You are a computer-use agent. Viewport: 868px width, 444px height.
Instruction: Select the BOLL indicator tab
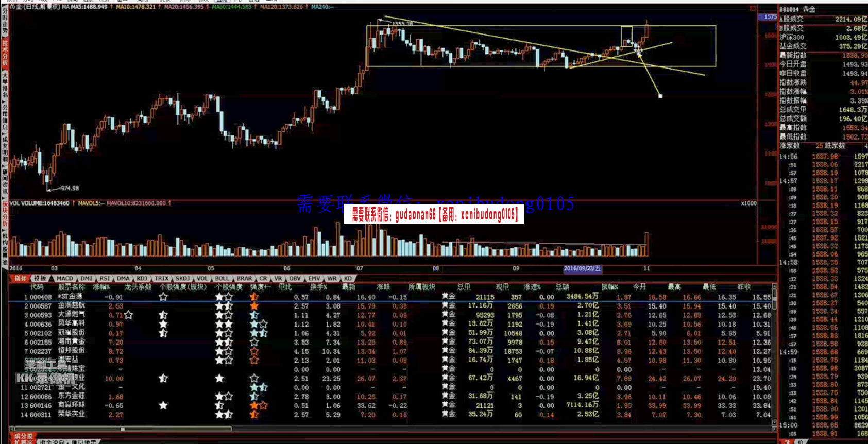pos(222,279)
